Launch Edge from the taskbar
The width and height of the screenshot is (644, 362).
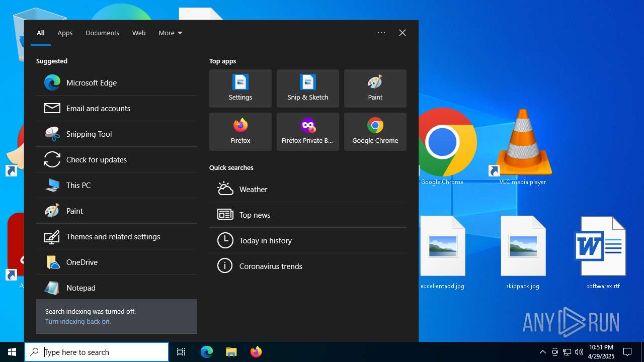pyautogui.click(x=207, y=352)
